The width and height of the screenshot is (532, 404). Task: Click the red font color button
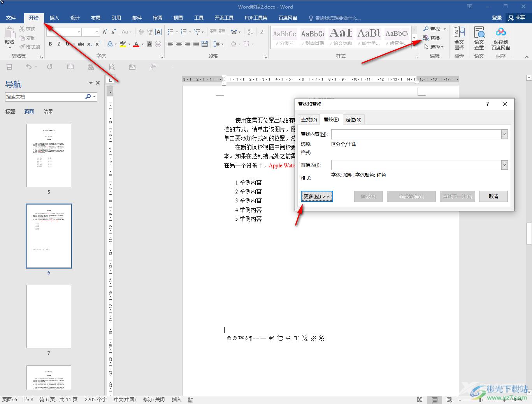coord(136,44)
